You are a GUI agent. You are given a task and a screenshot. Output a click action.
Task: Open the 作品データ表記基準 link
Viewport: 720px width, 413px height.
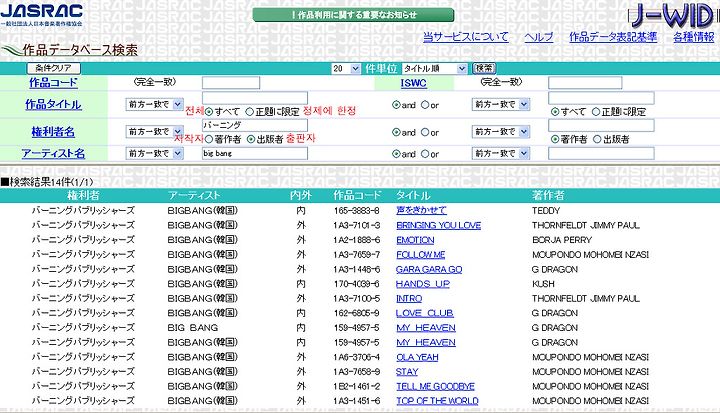pos(613,37)
